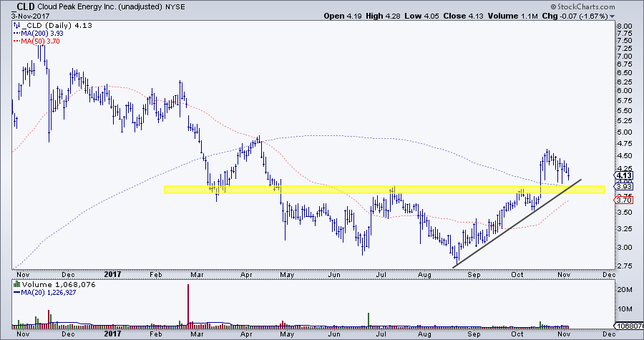Viewport: 644px width, 340px height.
Task: Click the red 3.70 moving average tag
Action: [624, 200]
